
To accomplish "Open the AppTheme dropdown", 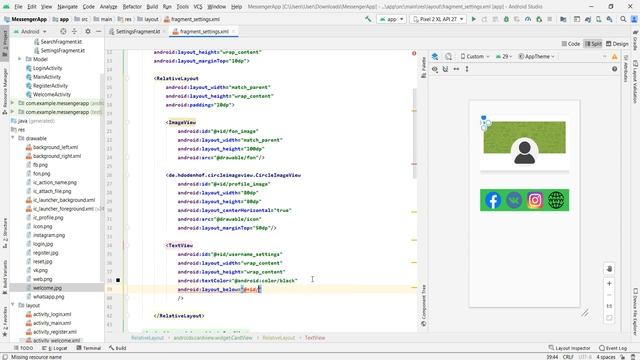I will tap(536, 56).
